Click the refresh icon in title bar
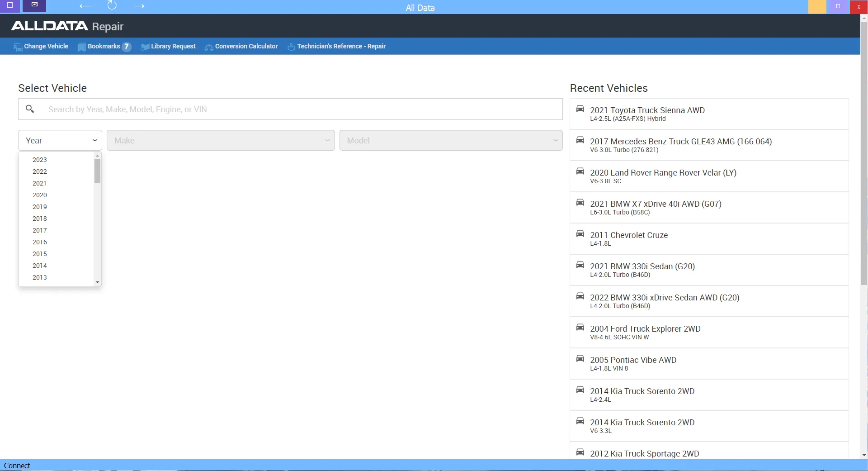868x471 pixels. coord(112,5)
